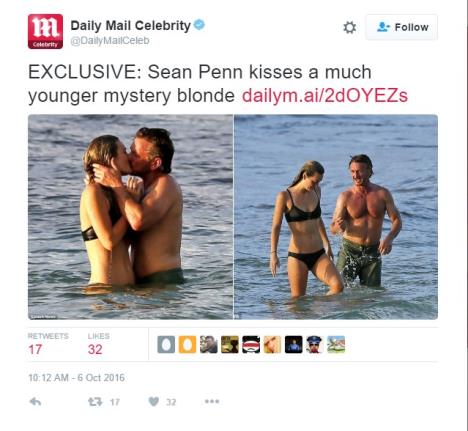Viewport: 468px width, 431px height.
Task: Click the police officer avatar
Action: pyautogui.click(x=315, y=344)
